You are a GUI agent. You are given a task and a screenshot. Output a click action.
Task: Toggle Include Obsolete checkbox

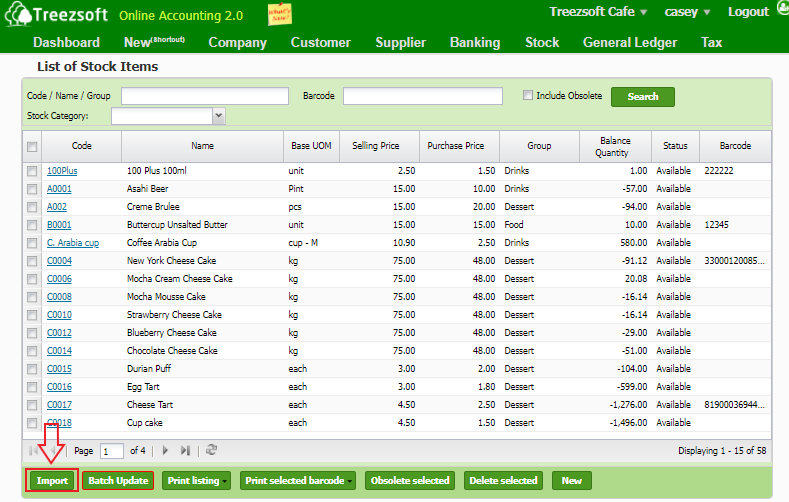pyautogui.click(x=528, y=96)
